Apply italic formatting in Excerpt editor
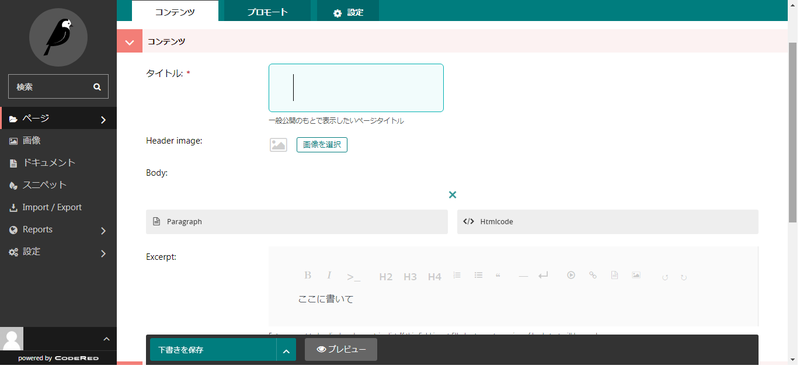 click(x=329, y=276)
